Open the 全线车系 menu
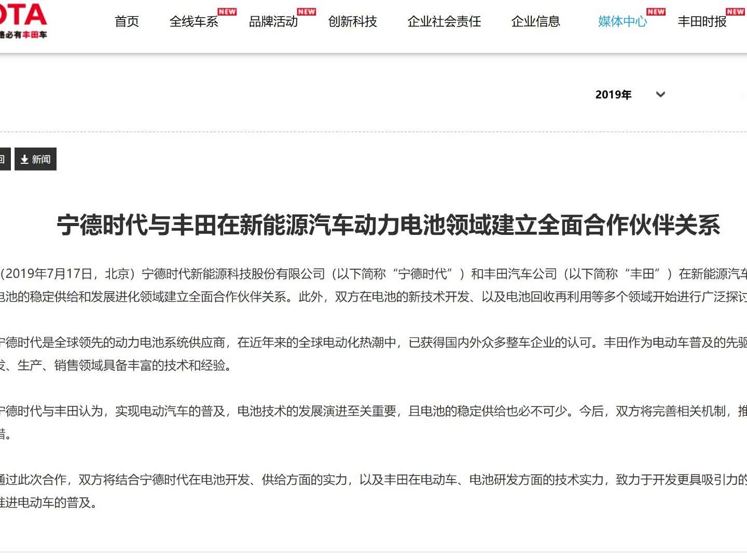The height and width of the screenshot is (560, 747). click(193, 21)
